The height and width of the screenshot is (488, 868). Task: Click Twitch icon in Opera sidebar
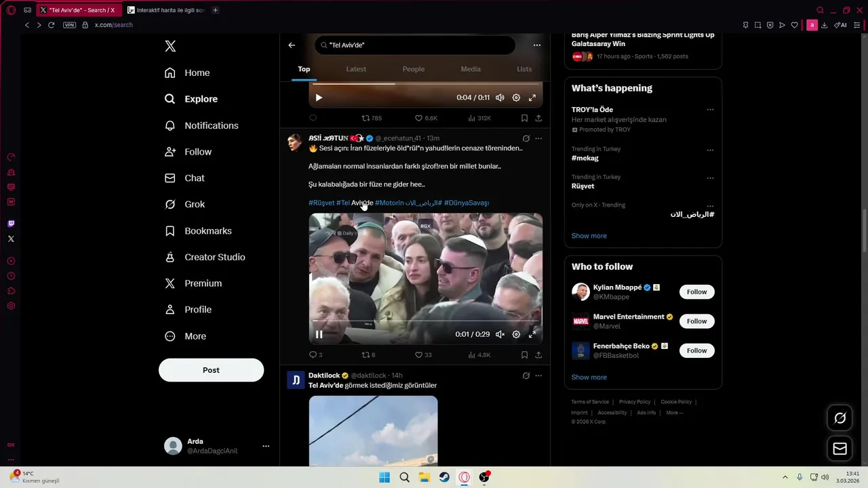click(x=11, y=224)
